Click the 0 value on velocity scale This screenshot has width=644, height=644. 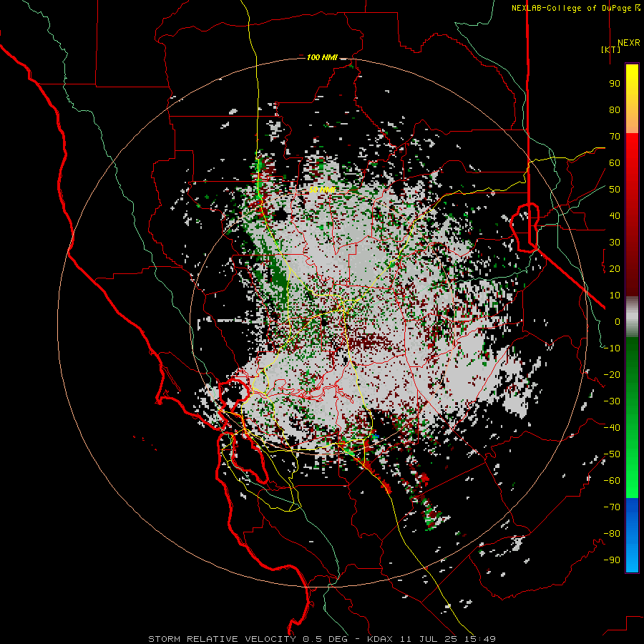(x=618, y=321)
